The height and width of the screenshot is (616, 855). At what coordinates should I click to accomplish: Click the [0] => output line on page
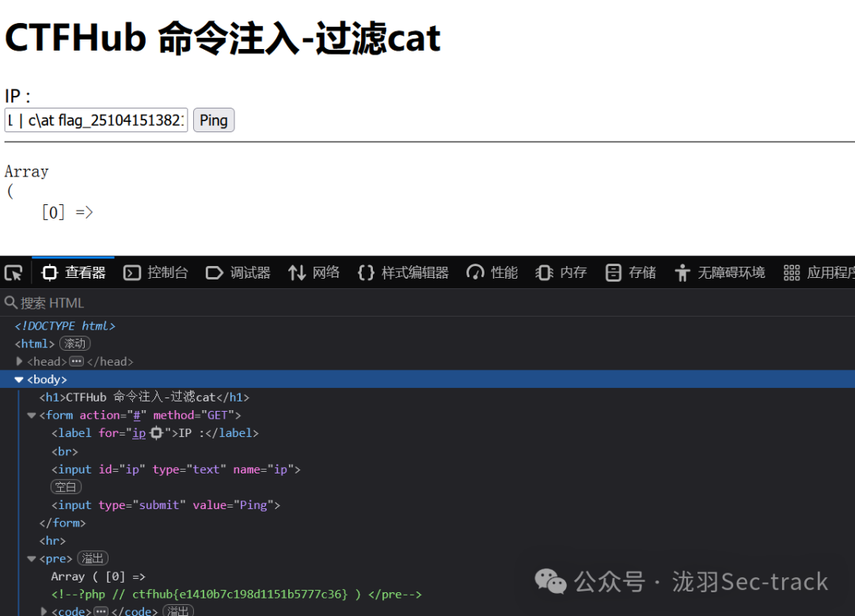pos(67,212)
